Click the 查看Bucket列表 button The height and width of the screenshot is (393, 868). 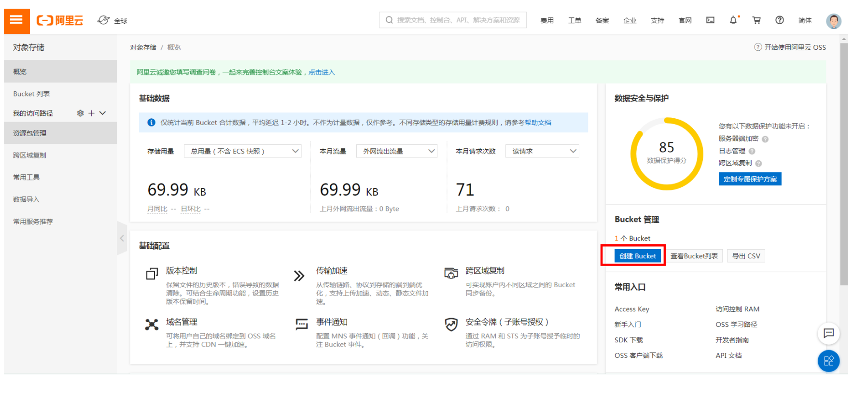[x=694, y=256]
